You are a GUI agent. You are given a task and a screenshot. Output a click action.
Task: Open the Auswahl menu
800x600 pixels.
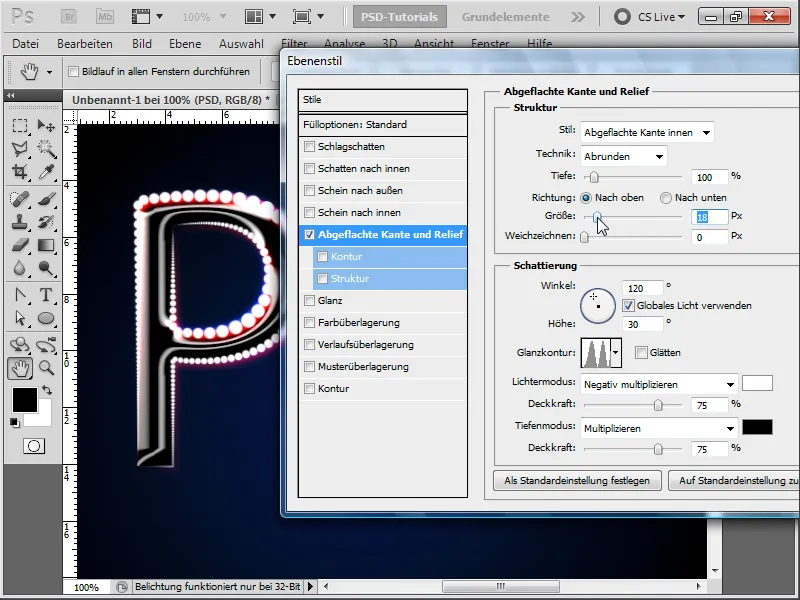[241, 44]
